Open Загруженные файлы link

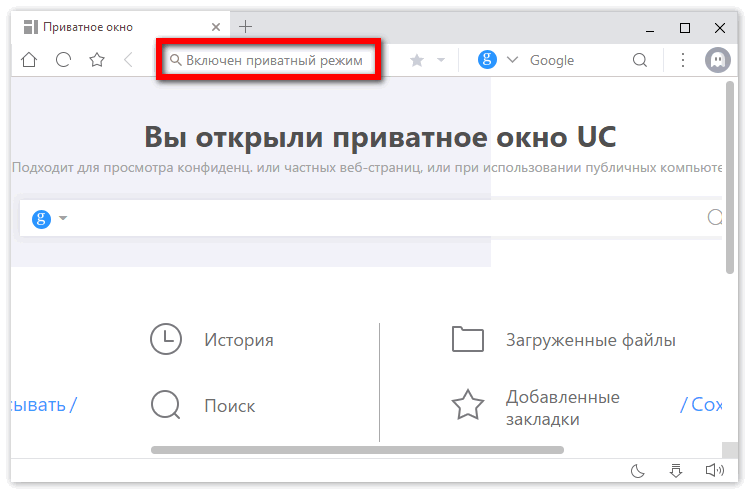click(591, 340)
